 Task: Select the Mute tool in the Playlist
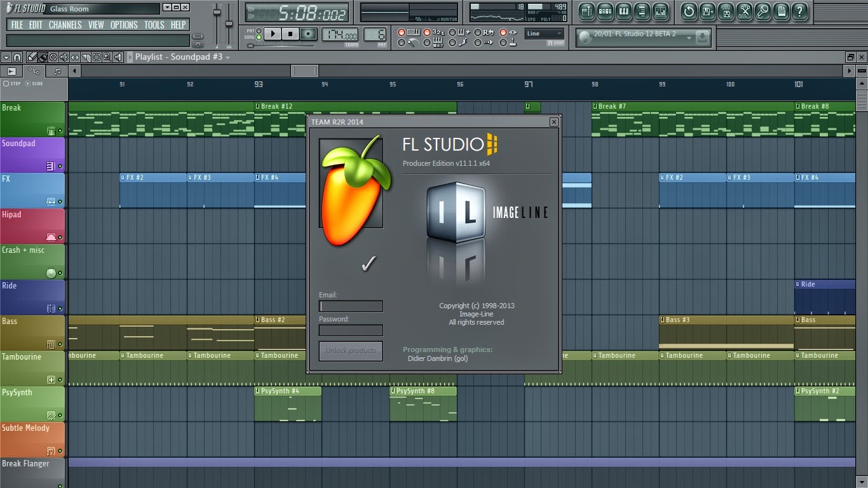pyautogui.click(x=64, y=57)
